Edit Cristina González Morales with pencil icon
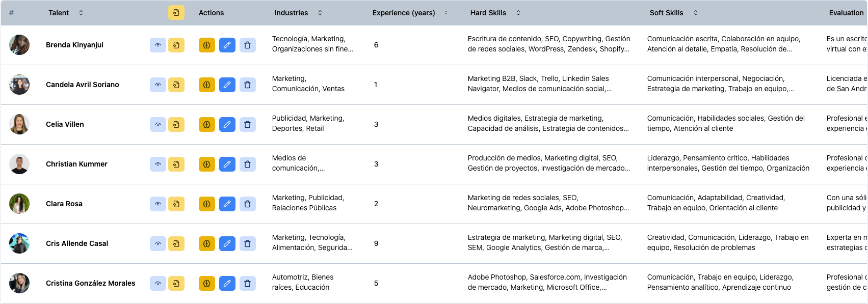This screenshot has height=304, width=868. tap(227, 283)
